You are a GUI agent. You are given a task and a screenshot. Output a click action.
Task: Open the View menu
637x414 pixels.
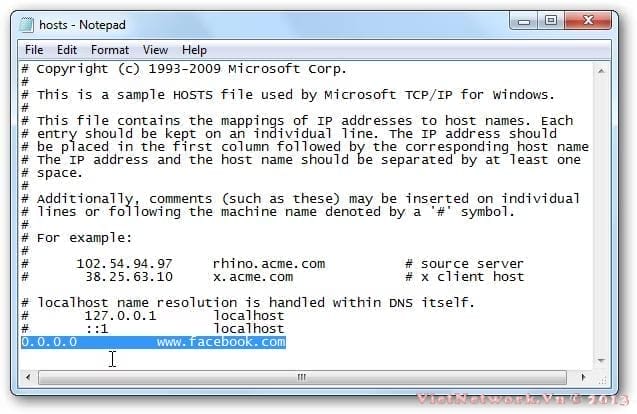155,50
